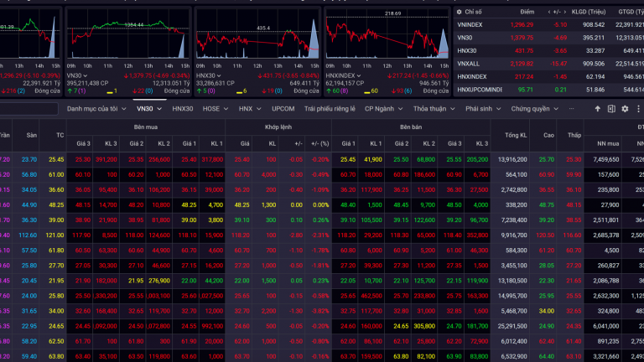Click percent change -3.82%
The height and width of the screenshot is (362, 644).
[x=320, y=311]
